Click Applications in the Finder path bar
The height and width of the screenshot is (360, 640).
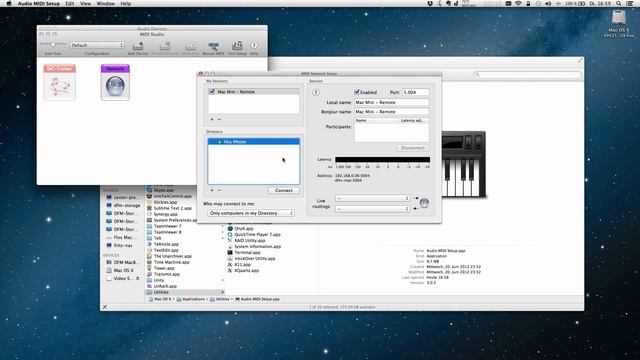click(191, 299)
